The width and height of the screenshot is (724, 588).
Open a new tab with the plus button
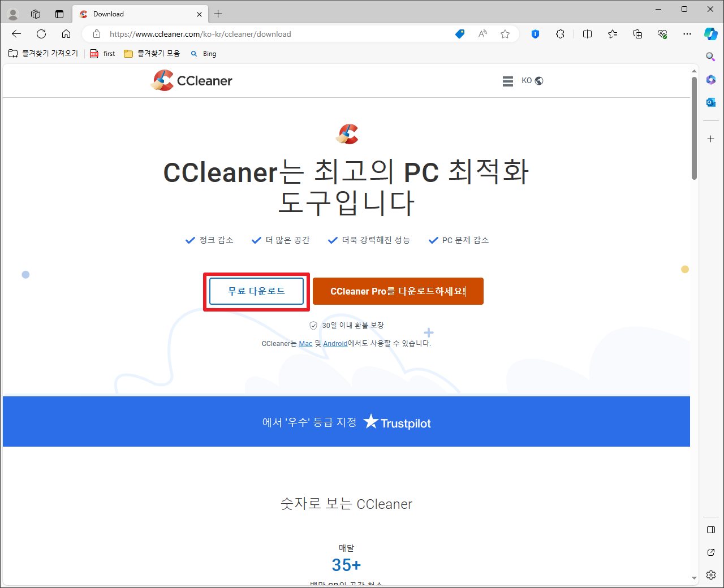click(x=218, y=14)
